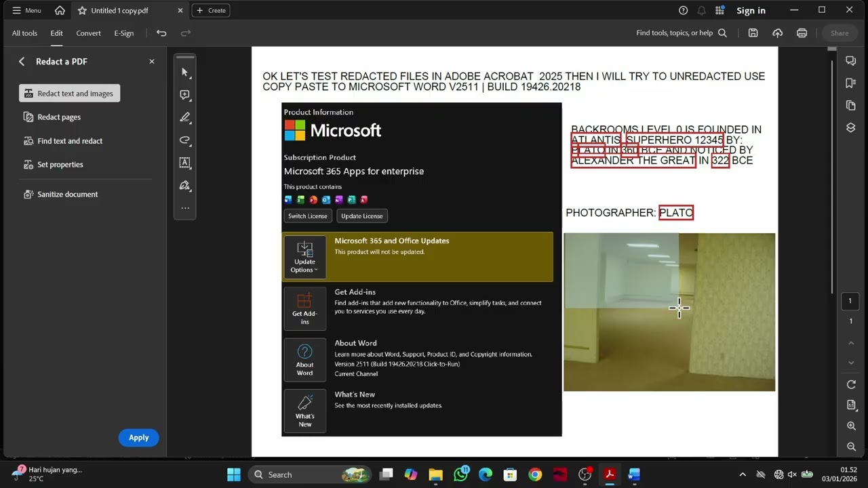This screenshot has width=868, height=488.
Task: Go to previous page arrow
Action: coord(851,344)
